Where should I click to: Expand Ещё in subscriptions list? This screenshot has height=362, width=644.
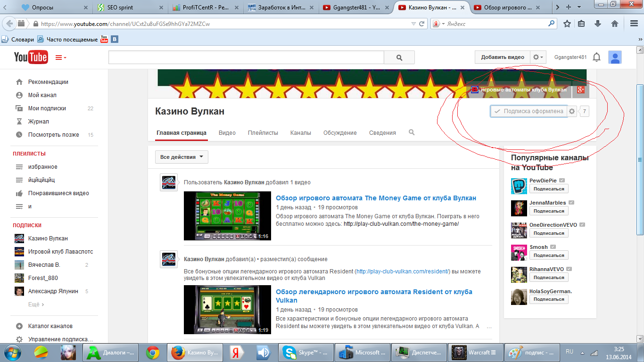point(36,304)
